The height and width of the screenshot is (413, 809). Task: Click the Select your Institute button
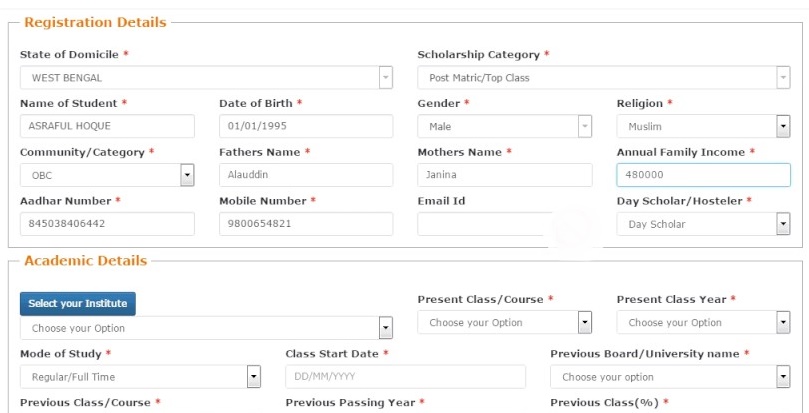(x=78, y=304)
